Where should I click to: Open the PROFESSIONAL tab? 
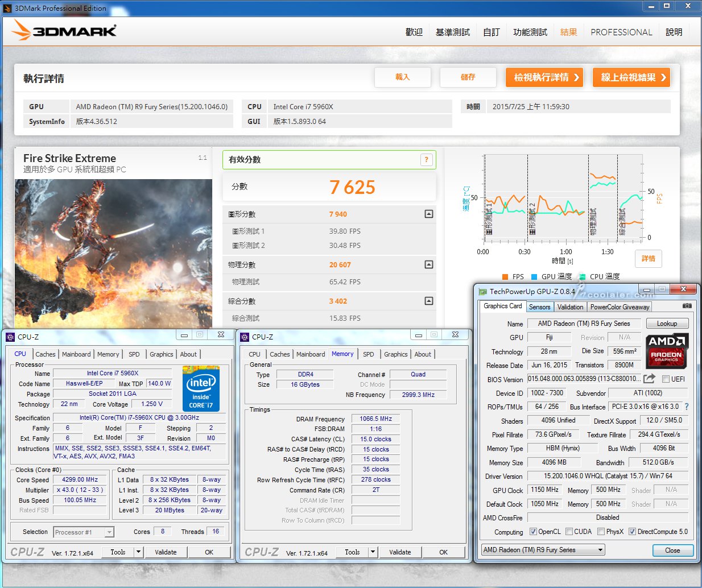point(621,32)
